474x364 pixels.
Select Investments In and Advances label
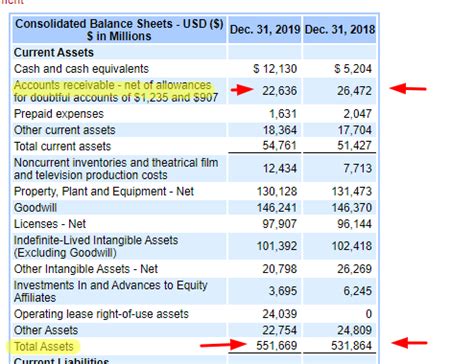click(x=111, y=291)
